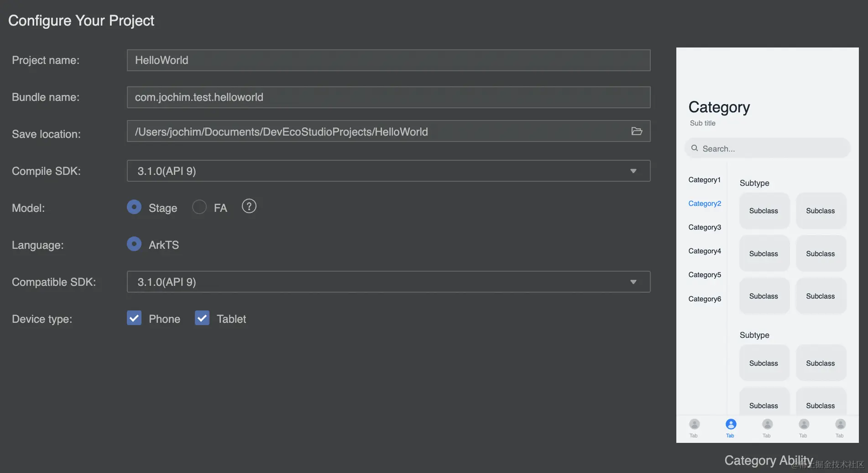Image resolution: width=868 pixels, height=473 pixels.
Task: Select Category1 in the preview list
Action: click(x=705, y=180)
